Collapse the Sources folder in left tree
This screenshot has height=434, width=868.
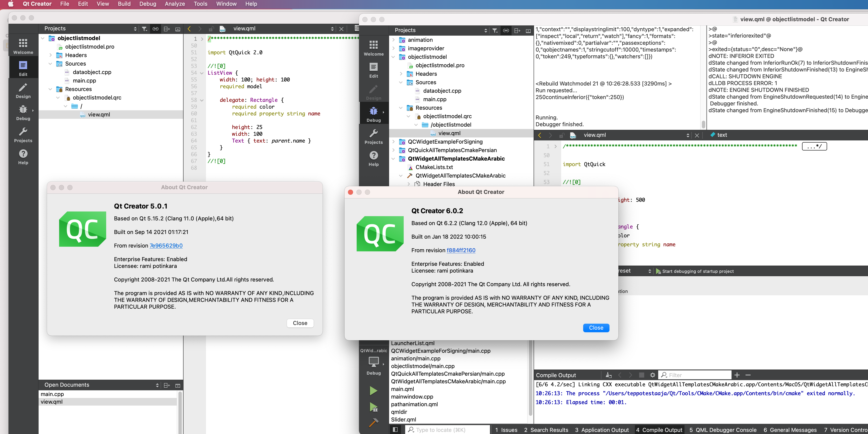[x=50, y=64]
